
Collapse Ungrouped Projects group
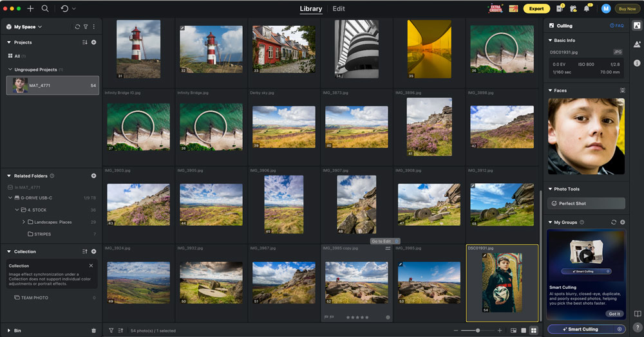10,69
